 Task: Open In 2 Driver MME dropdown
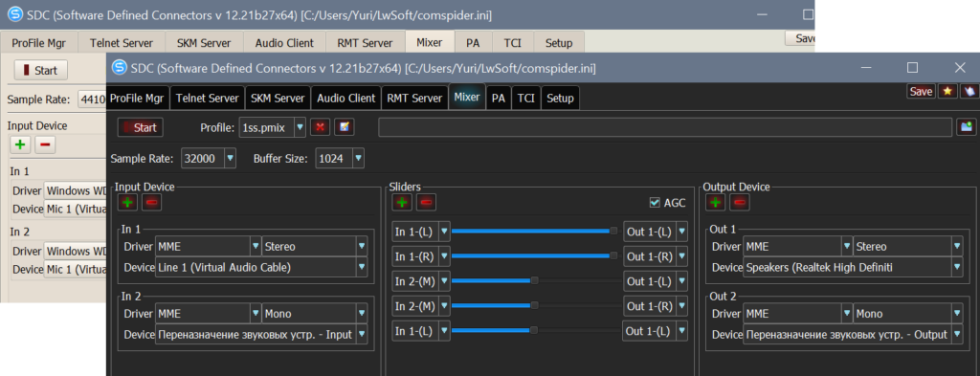[255, 314]
